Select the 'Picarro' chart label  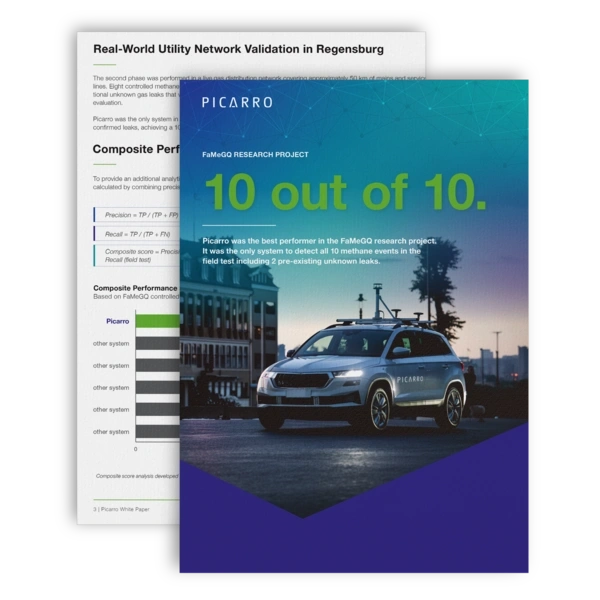click(117, 321)
